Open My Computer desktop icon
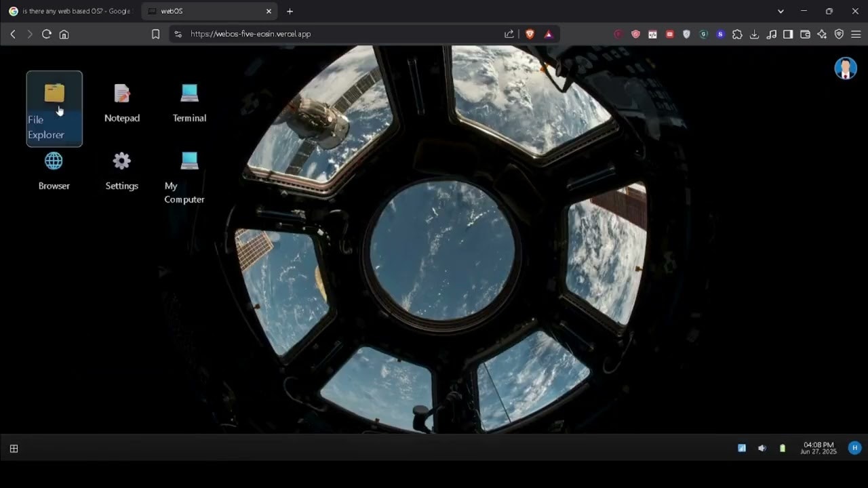Viewport: 868px width, 488px height. click(x=184, y=178)
